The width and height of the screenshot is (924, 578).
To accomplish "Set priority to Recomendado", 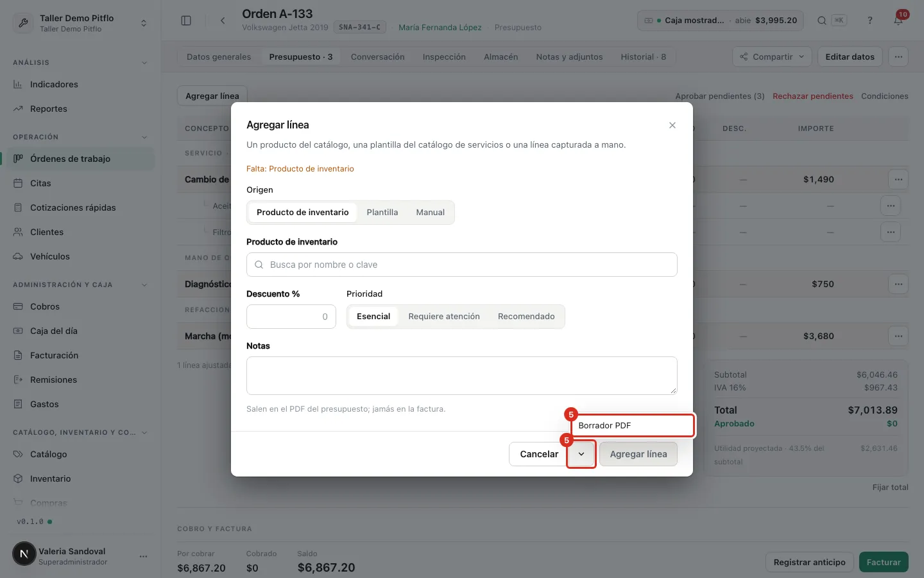I will click(x=526, y=317).
